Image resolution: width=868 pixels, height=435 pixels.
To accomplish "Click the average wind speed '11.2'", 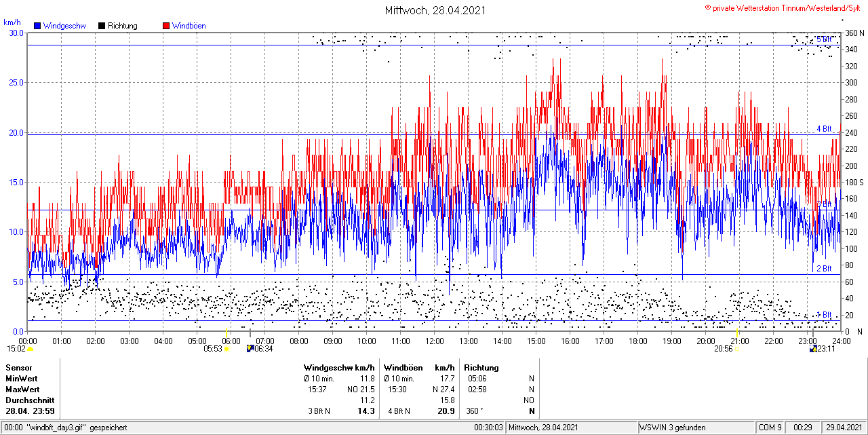I will coord(367,400).
